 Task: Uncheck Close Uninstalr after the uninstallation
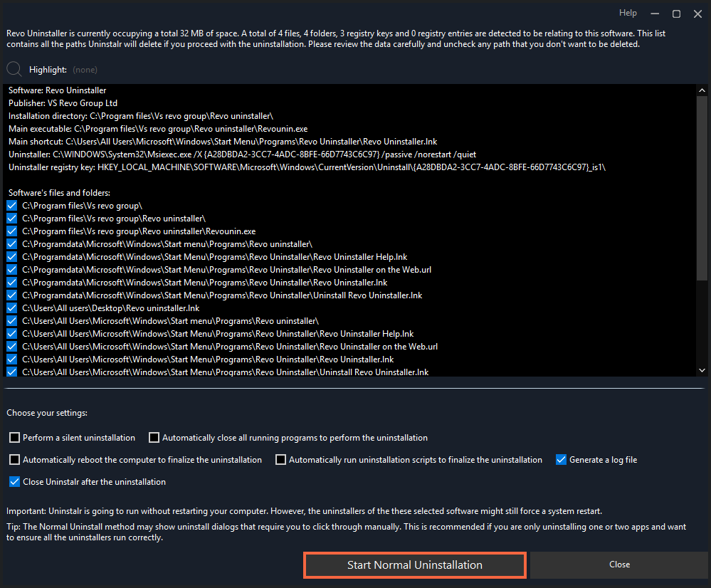14,482
